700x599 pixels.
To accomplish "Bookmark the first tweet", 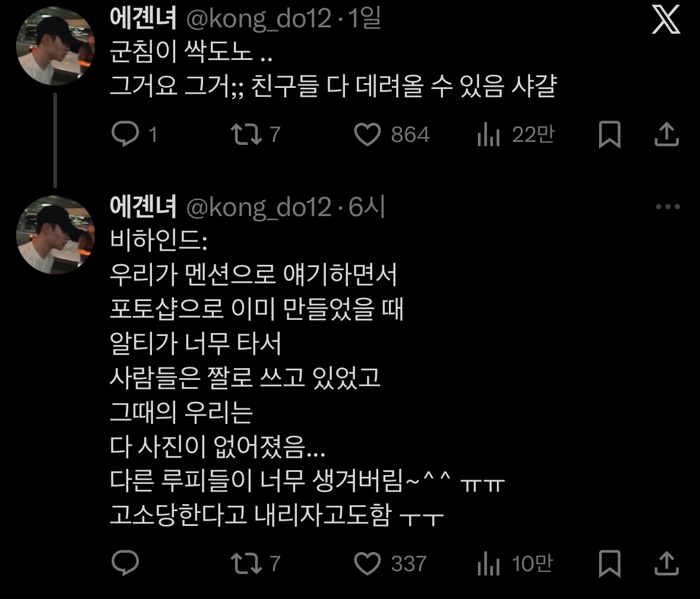I will pyautogui.click(x=609, y=134).
